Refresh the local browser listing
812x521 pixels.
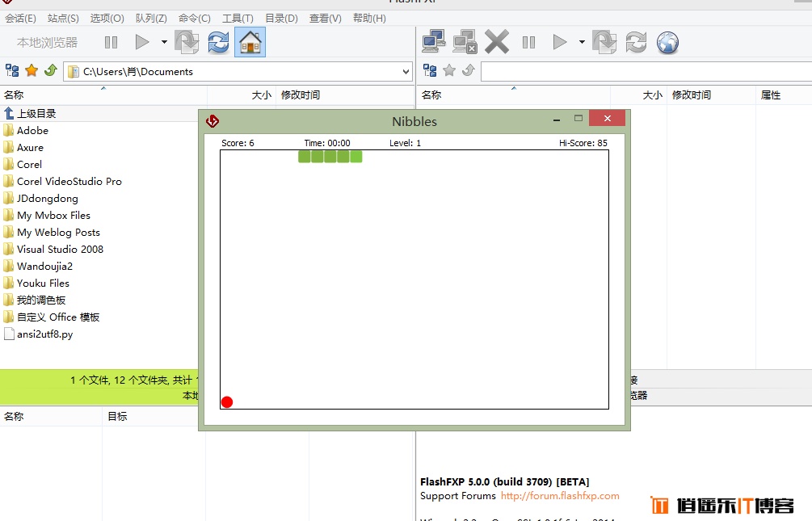pos(218,42)
